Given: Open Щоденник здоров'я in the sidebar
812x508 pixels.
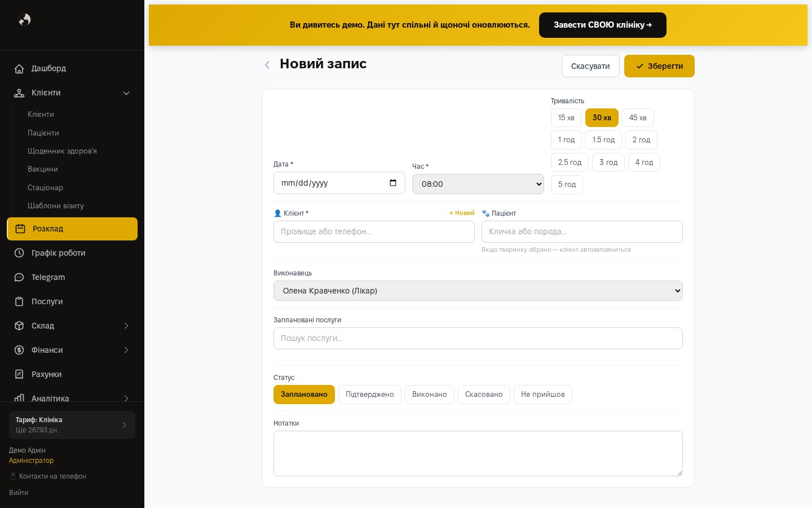Looking at the screenshot, I should (x=62, y=151).
